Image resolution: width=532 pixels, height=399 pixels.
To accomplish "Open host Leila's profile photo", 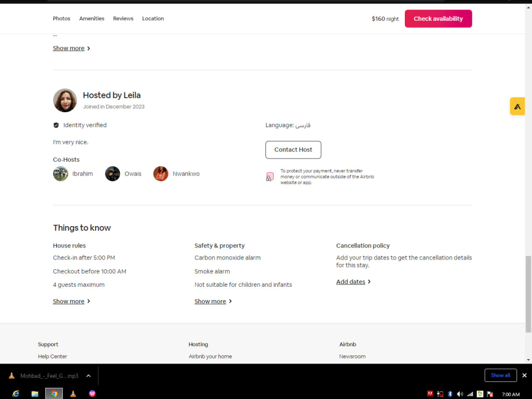I will pyautogui.click(x=65, y=101).
